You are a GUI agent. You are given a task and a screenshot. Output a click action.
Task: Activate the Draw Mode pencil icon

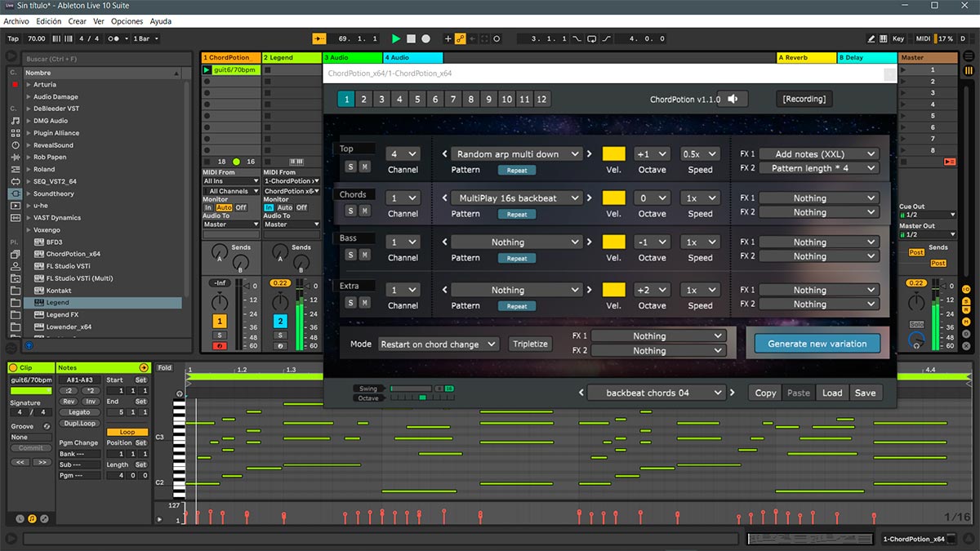tap(871, 38)
